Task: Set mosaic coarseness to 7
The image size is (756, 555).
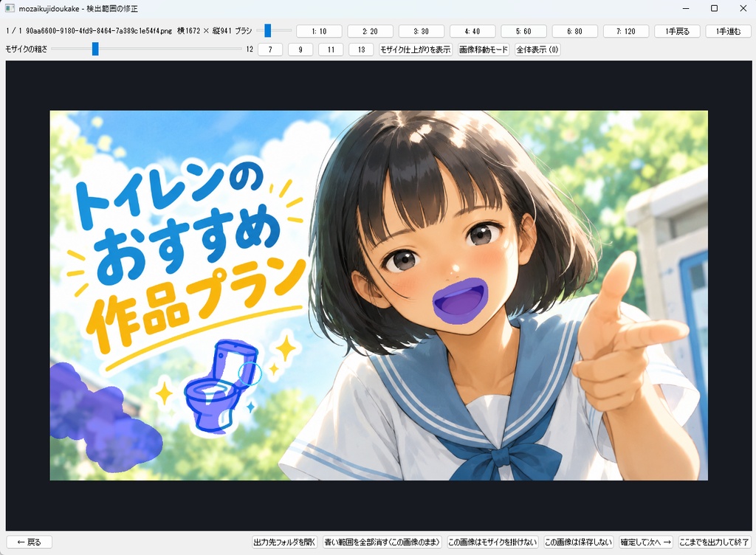Action: pyautogui.click(x=270, y=49)
